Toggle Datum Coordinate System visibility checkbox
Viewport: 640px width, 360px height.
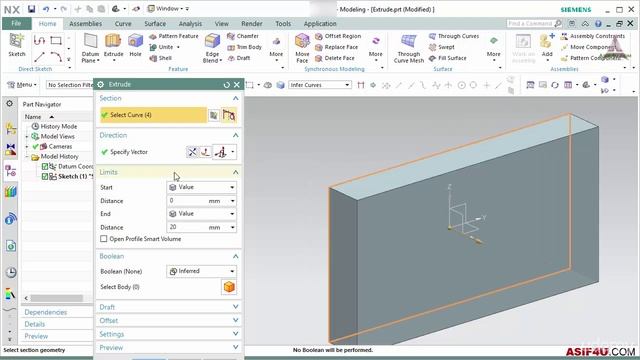point(45,166)
